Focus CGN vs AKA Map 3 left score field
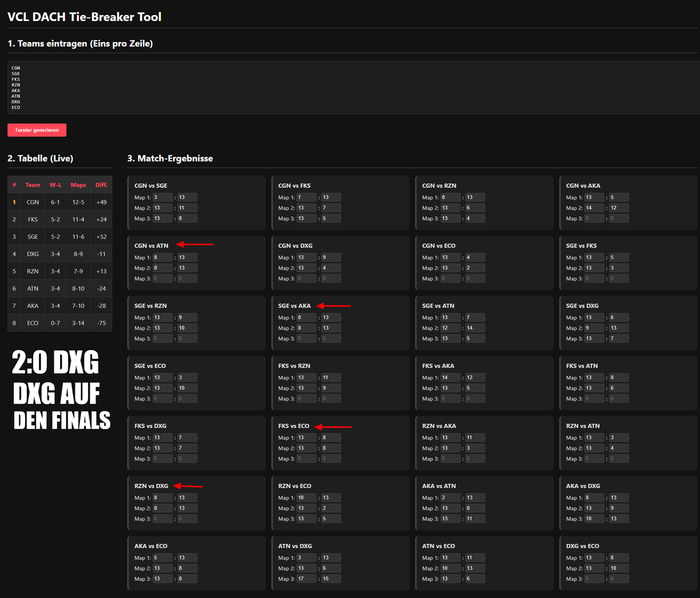Viewport: 700px width, 598px height. tap(594, 218)
